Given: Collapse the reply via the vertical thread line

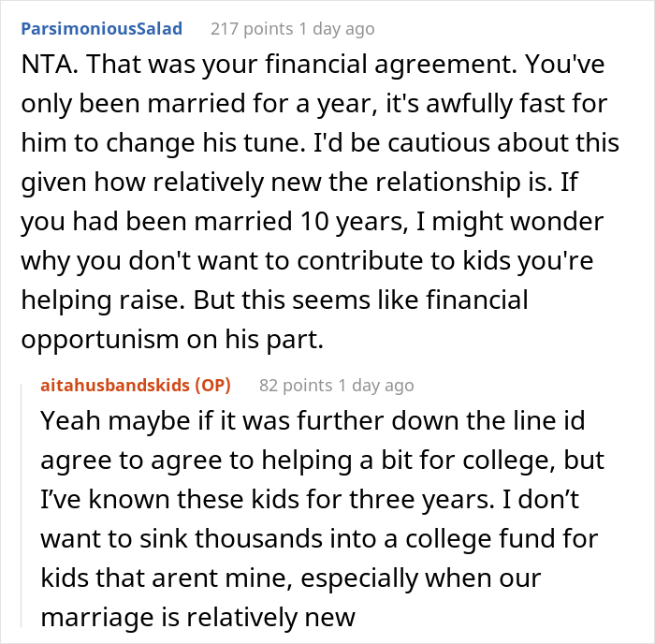Looking at the screenshot, I should click(22, 505).
